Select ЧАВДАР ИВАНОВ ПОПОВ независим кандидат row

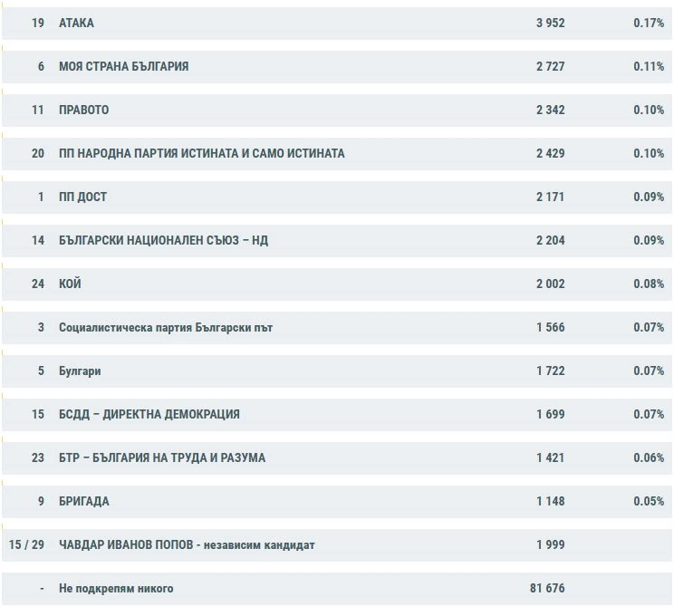337,544
